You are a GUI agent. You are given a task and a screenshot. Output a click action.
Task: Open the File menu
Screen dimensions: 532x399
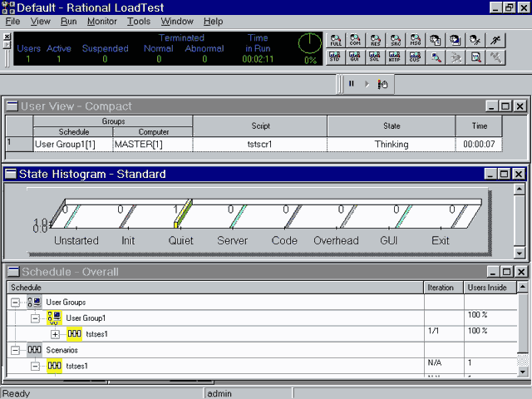pyautogui.click(x=13, y=22)
